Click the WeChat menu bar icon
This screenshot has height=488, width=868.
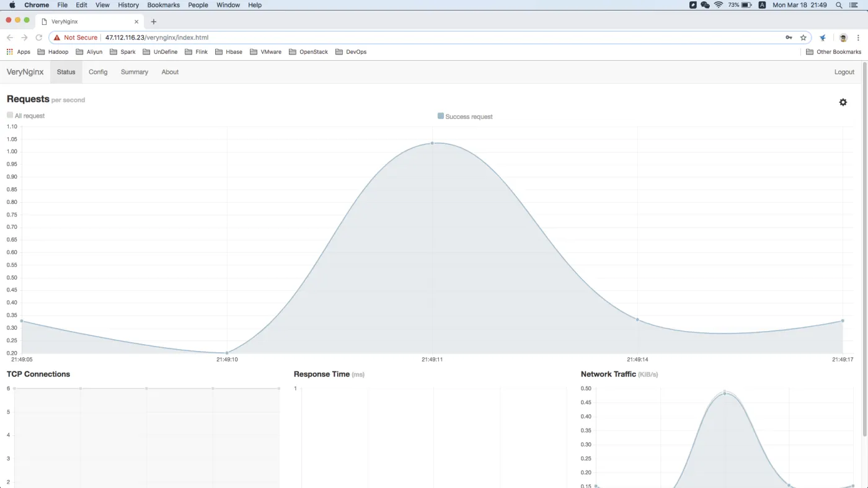(705, 5)
